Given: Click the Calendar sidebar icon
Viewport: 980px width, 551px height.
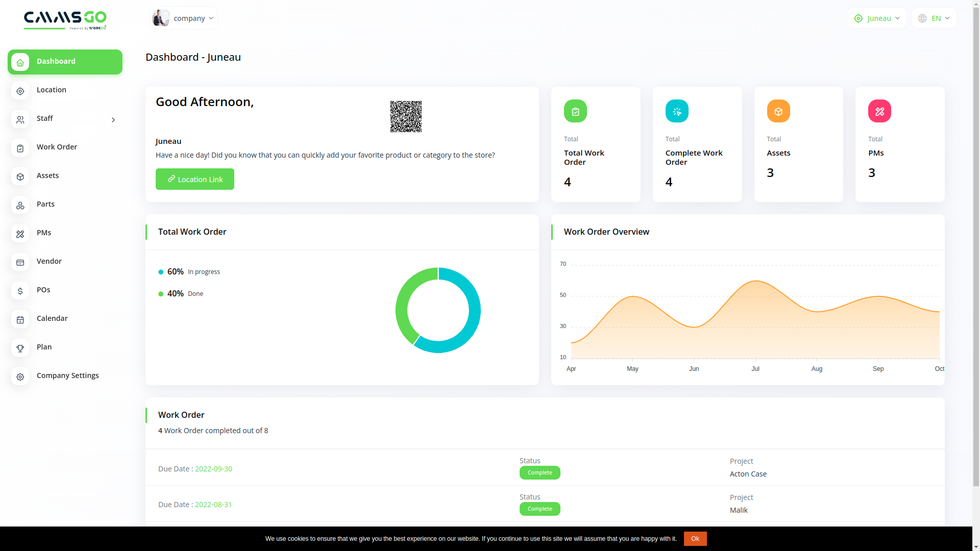Looking at the screenshot, I should point(20,319).
